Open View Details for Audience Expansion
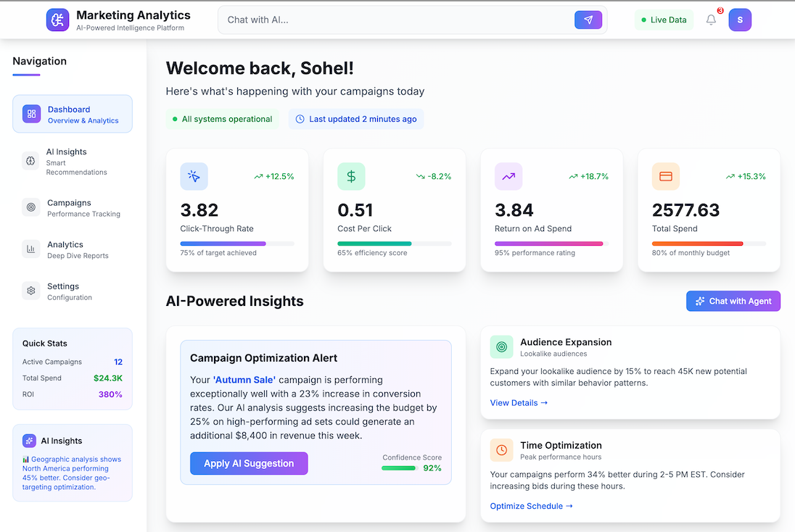Image resolution: width=795 pixels, height=532 pixels. click(518, 402)
